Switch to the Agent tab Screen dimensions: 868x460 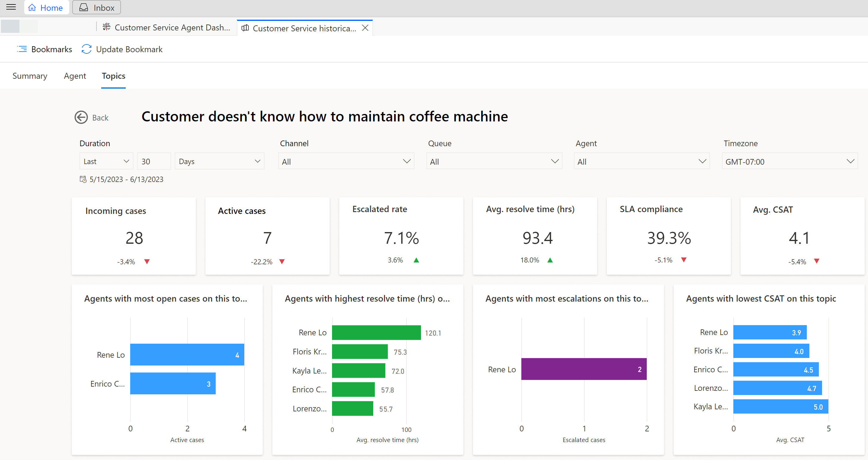pyautogui.click(x=75, y=75)
